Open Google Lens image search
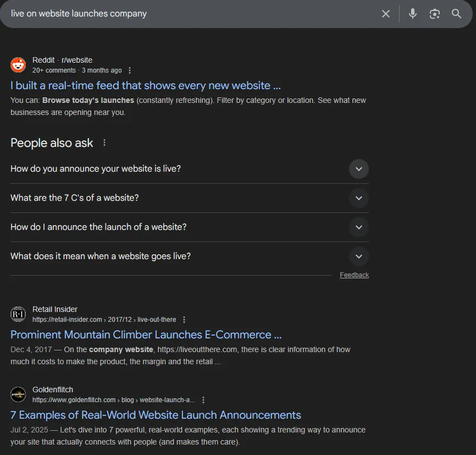This screenshot has width=476, height=455. point(434,14)
